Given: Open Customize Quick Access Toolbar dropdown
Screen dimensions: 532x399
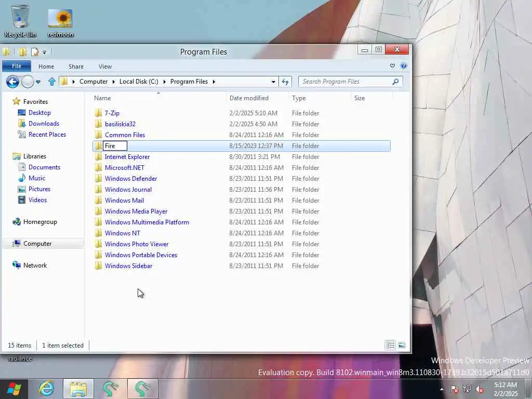Looking at the screenshot, I should 45,52.
